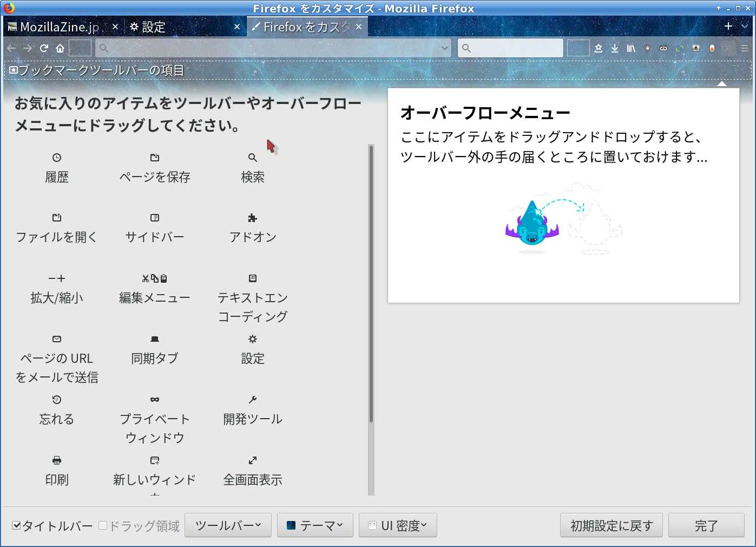The height and width of the screenshot is (547, 756).
Task: Select the プライベートウィンドウ mask icon
Action: tap(155, 400)
